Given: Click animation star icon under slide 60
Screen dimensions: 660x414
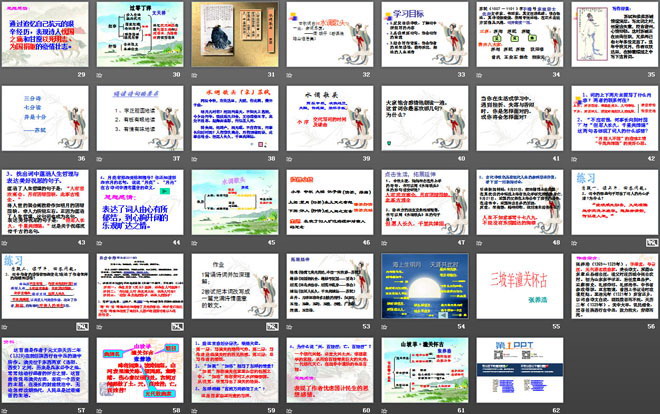Looking at the screenshot, I should (289, 410).
